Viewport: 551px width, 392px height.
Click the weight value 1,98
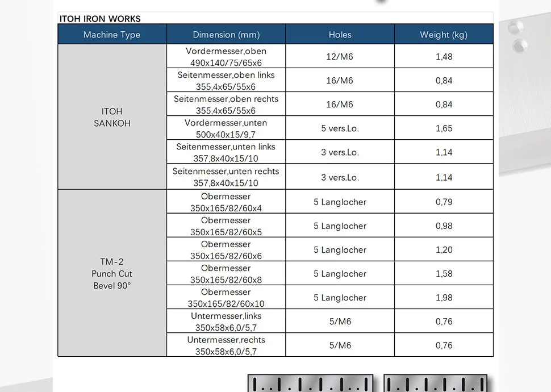click(x=444, y=298)
